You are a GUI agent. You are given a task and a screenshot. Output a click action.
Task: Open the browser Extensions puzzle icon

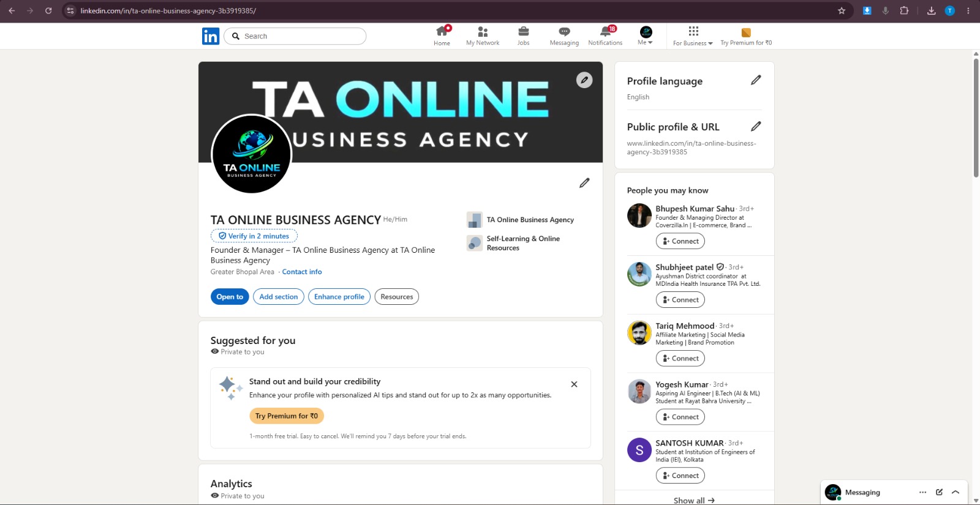(904, 10)
